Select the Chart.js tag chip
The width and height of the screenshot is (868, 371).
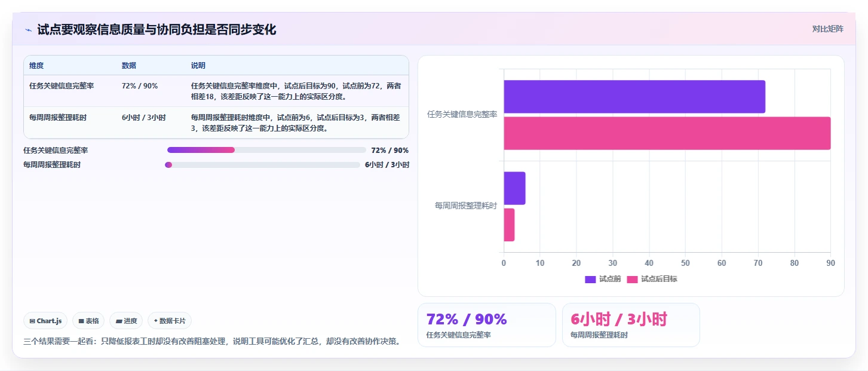point(46,321)
